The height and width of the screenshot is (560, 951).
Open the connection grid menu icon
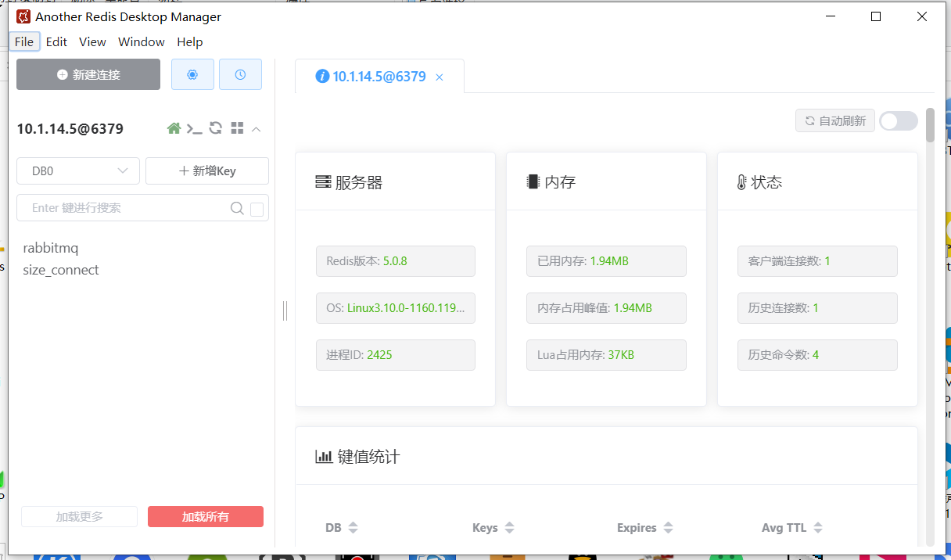coord(238,128)
